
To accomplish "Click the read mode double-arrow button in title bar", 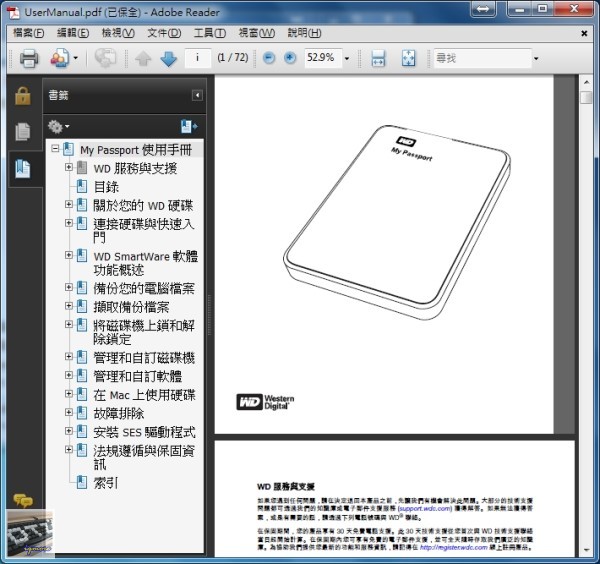I will [x=483, y=8].
